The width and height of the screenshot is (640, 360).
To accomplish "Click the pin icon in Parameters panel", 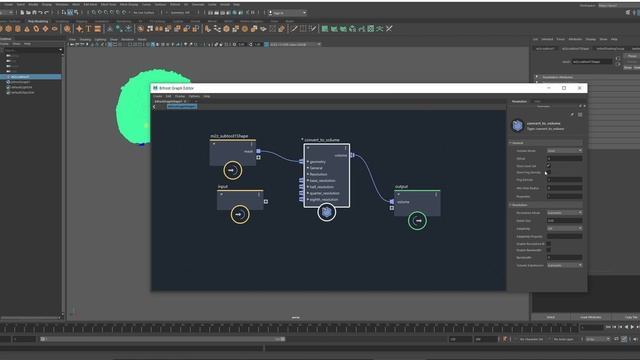I will click(x=572, y=115).
